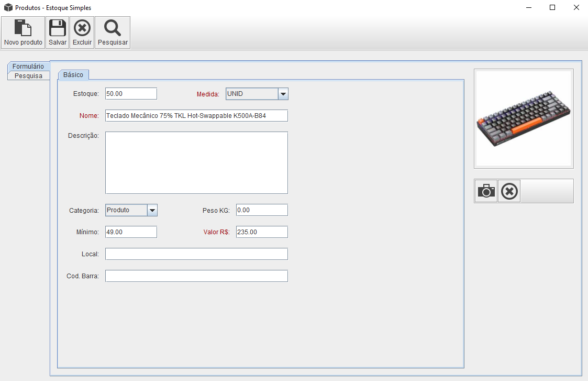Open the Básico tab
Image resolution: width=588 pixels, height=381 pixels.
(73, 75)
